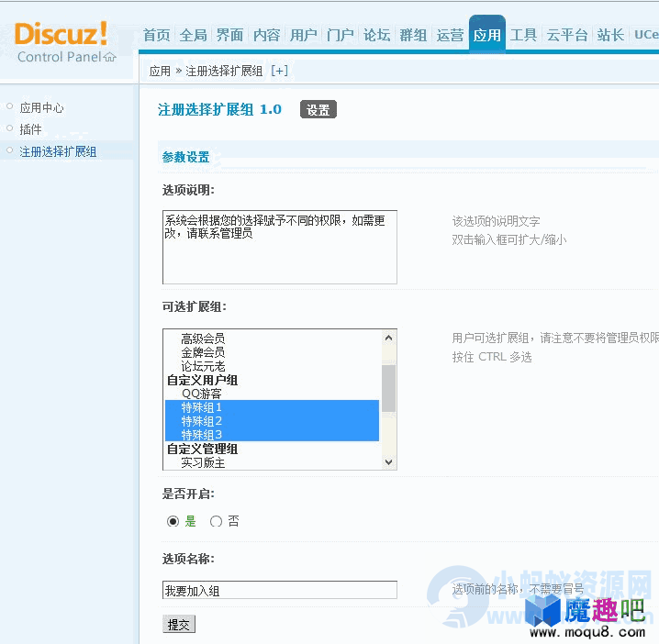Viewport: 659px width, 644px height.
Task: Open the 论坛 tab
Action: tap(377, 35)
